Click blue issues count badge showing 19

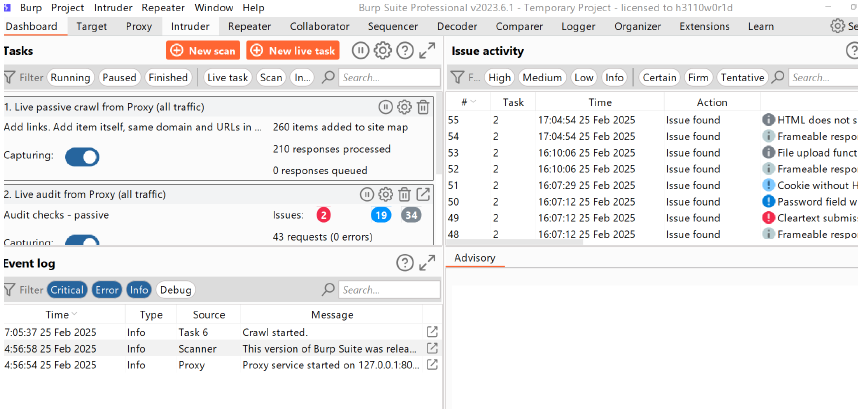381,215
